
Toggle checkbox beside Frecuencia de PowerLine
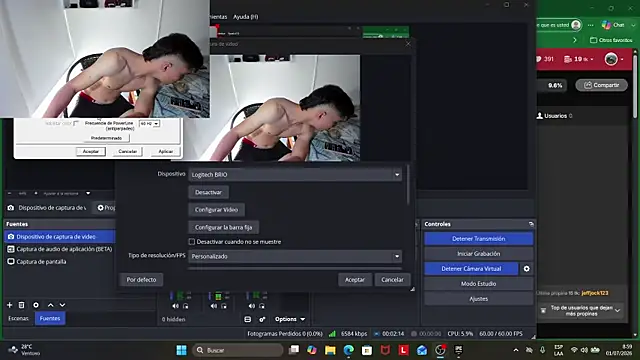coord(76,123)
